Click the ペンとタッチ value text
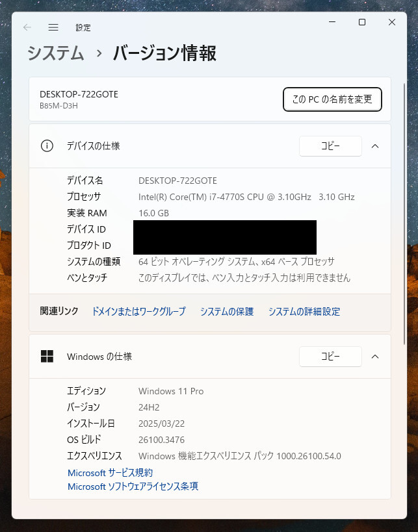 pos(244,278)
